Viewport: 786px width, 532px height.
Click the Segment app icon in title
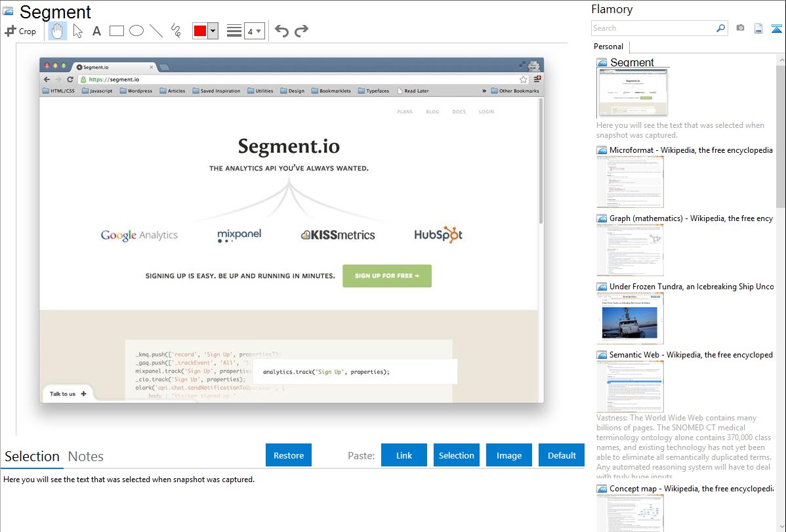click(x=8, y=11)
